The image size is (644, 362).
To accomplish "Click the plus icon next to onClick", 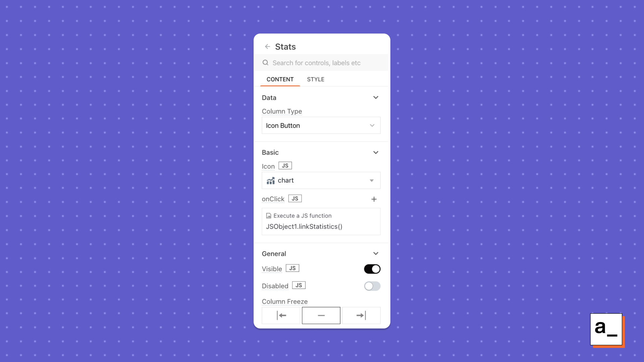I will [x=374, y=198].
